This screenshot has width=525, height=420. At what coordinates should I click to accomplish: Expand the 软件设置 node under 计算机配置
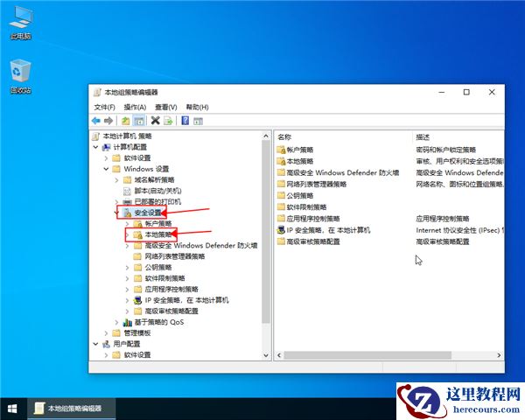pos(106,158)
